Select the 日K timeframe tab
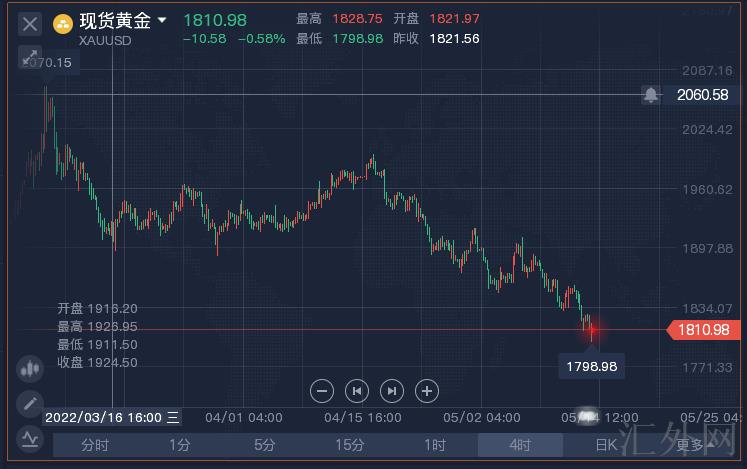 coord(606,445)
